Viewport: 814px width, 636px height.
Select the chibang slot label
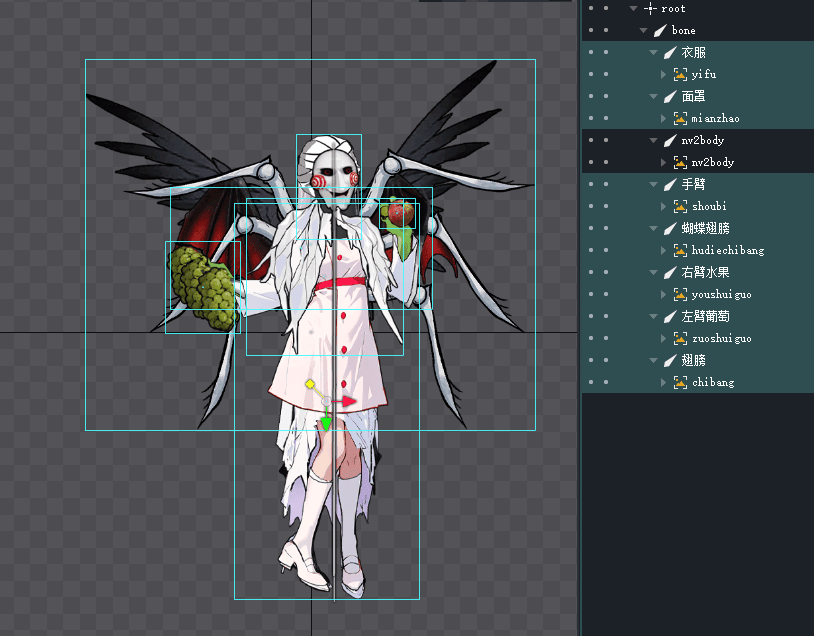(712, 382)
